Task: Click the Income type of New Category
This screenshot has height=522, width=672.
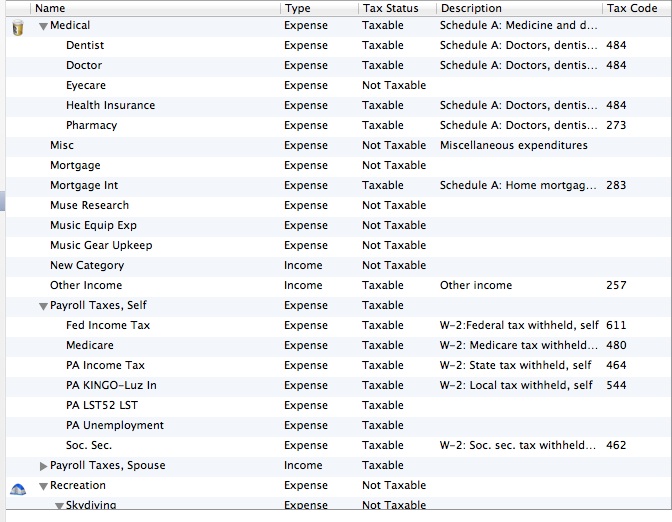Action: [303, 266]
